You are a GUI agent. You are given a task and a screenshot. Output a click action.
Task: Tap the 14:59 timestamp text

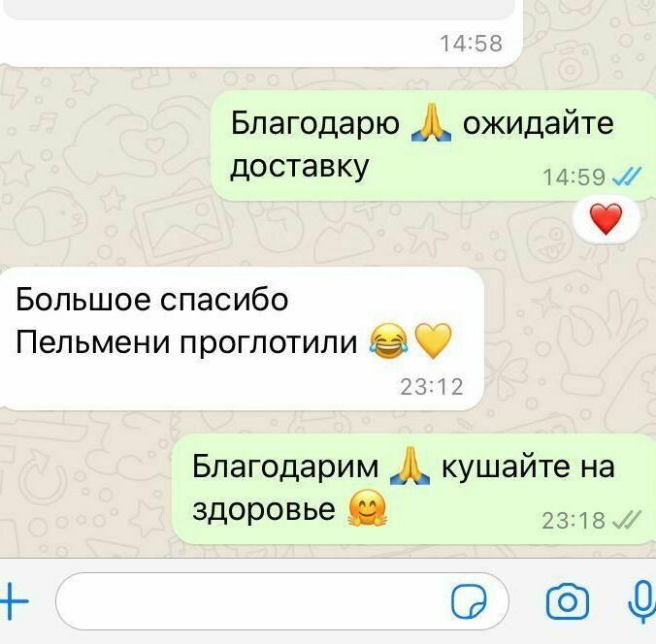coord(574,177)
